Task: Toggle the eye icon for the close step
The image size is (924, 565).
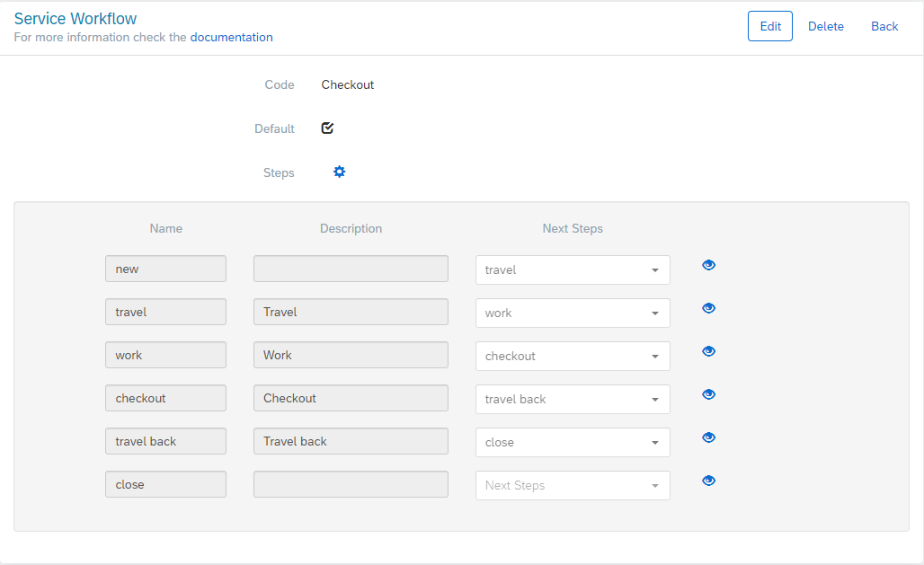Action: (x=708, y=481)
